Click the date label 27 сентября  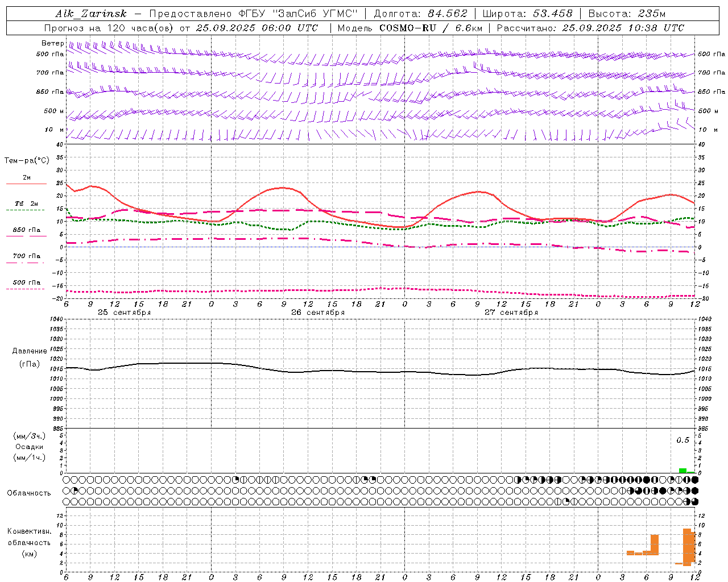tap(511, 313)
